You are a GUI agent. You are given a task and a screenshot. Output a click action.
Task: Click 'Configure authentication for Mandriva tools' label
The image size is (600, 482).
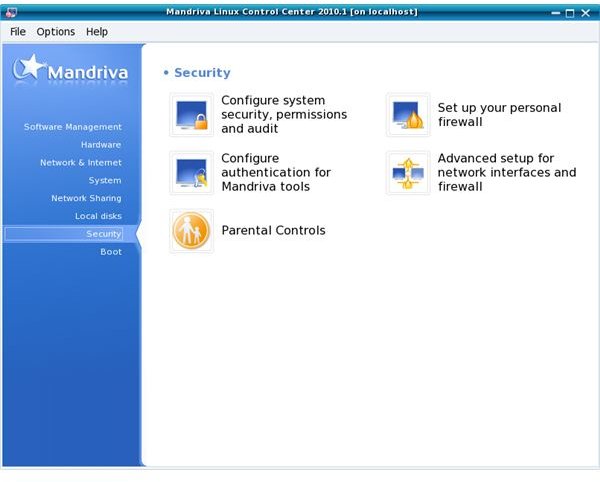tap(276, 172)
